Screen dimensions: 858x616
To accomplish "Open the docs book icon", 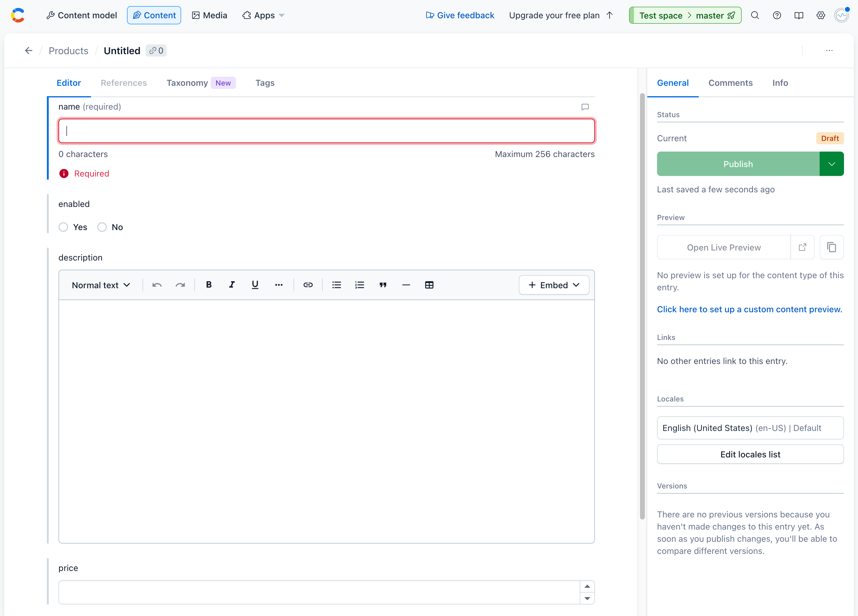I will [x=799, y=15].
